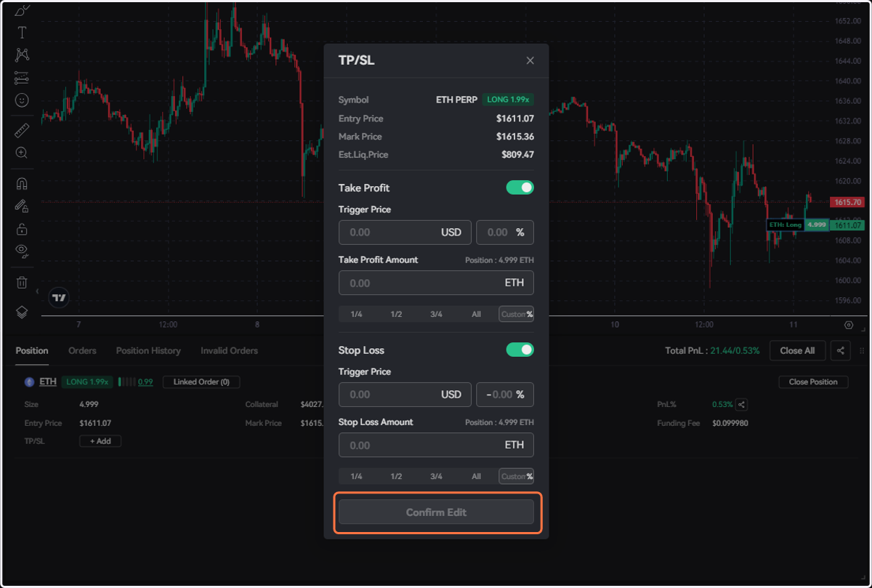Image resolution: width=872 pixels, height=588 pixels.
Task: Select All for Stop Loss amount
Action: pyautogui.click(x=476, y=476)
